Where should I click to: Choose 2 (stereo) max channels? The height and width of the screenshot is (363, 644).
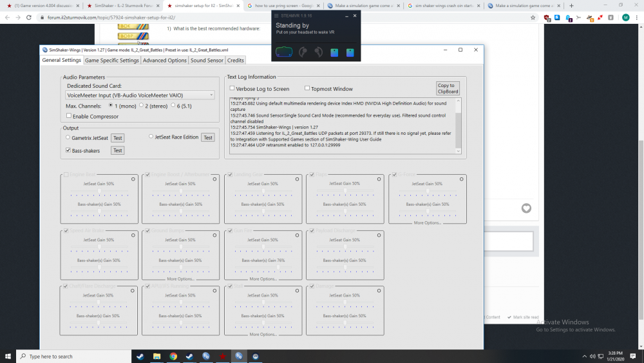click(x=141, y=105)
